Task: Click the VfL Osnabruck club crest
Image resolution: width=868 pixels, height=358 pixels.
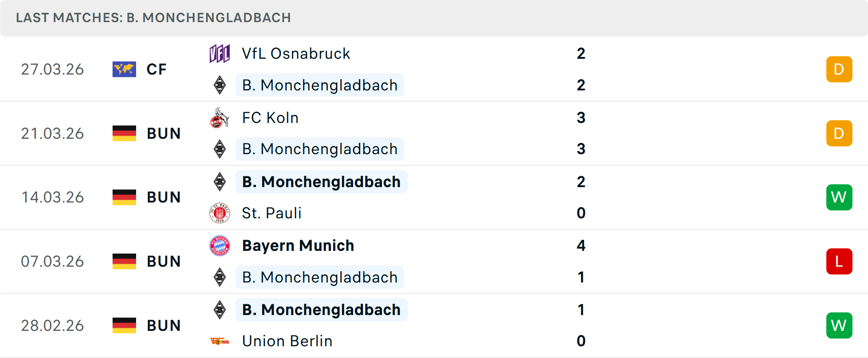Action: click(x=220, y=53)
